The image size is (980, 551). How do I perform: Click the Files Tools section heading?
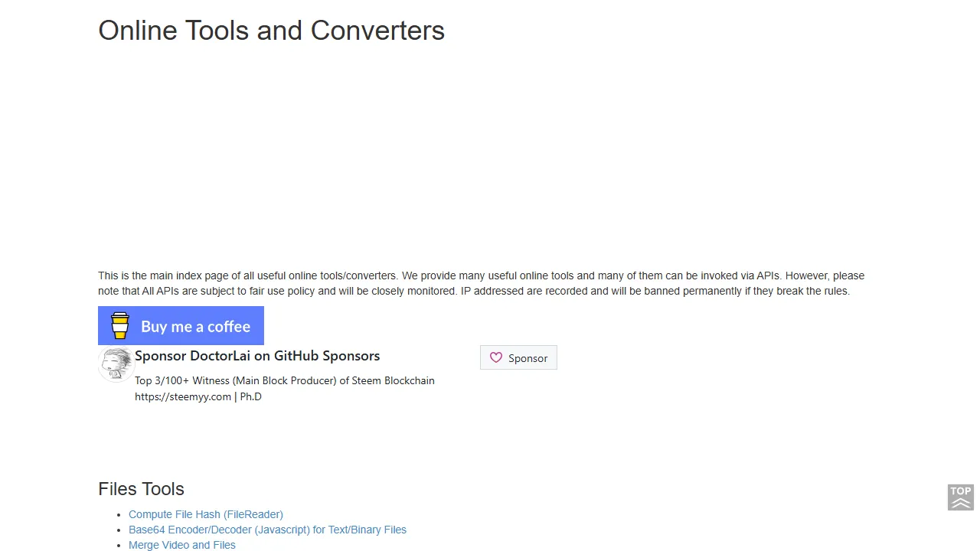tap(141, 489)
